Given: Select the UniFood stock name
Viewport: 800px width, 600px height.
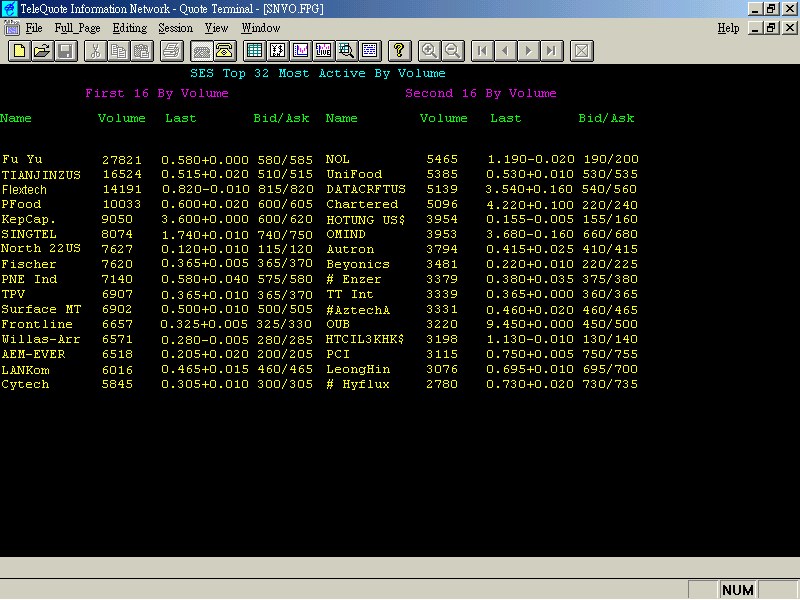Looking at the screenshot, I should click(x=354, y=174).
